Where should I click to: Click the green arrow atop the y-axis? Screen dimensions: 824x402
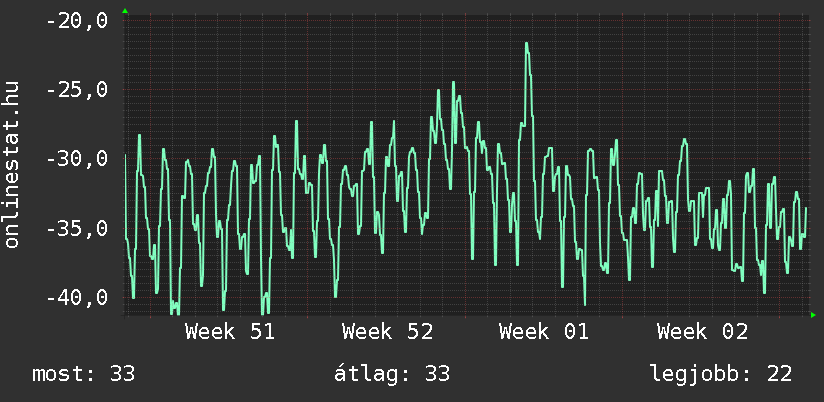click(124, 10)
